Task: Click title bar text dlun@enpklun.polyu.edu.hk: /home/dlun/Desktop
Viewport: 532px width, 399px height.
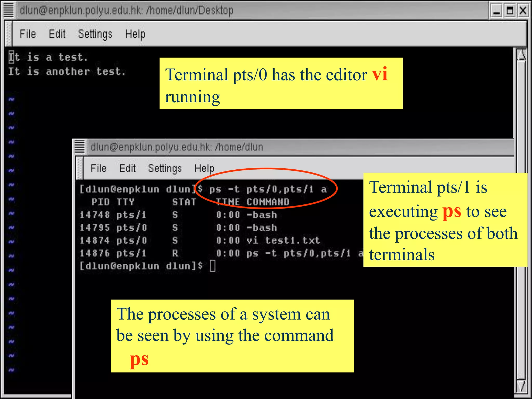Action: point(127,10)
